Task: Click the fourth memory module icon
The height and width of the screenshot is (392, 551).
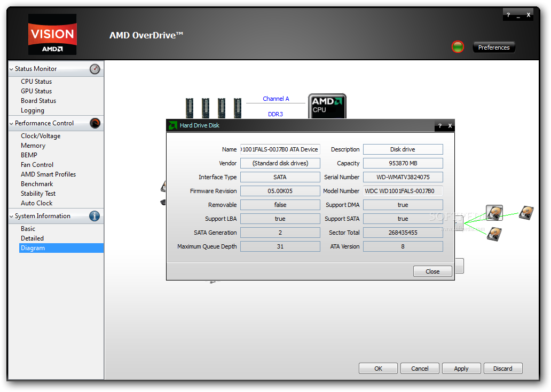Action: (x=238, y=108)
